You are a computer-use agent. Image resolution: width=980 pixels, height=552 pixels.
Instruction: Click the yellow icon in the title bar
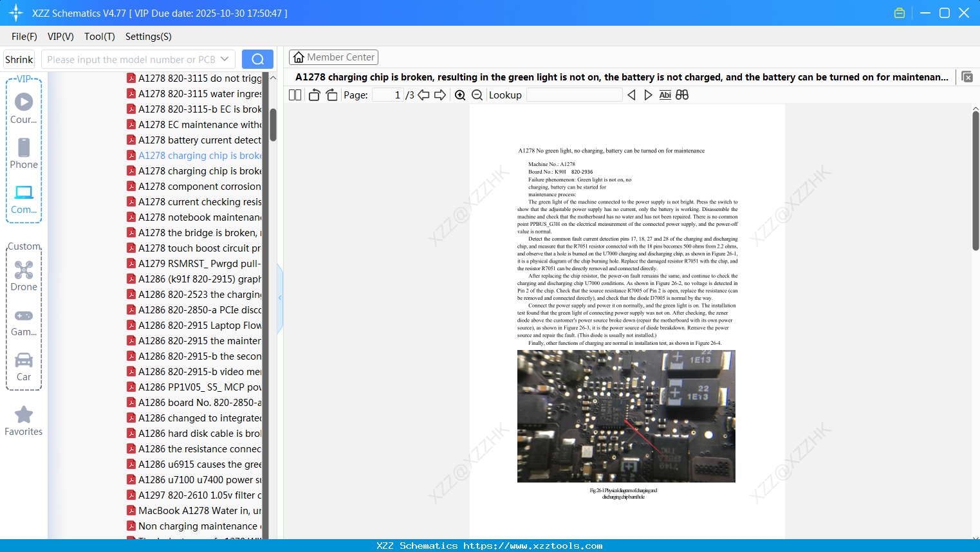(900, 13)
